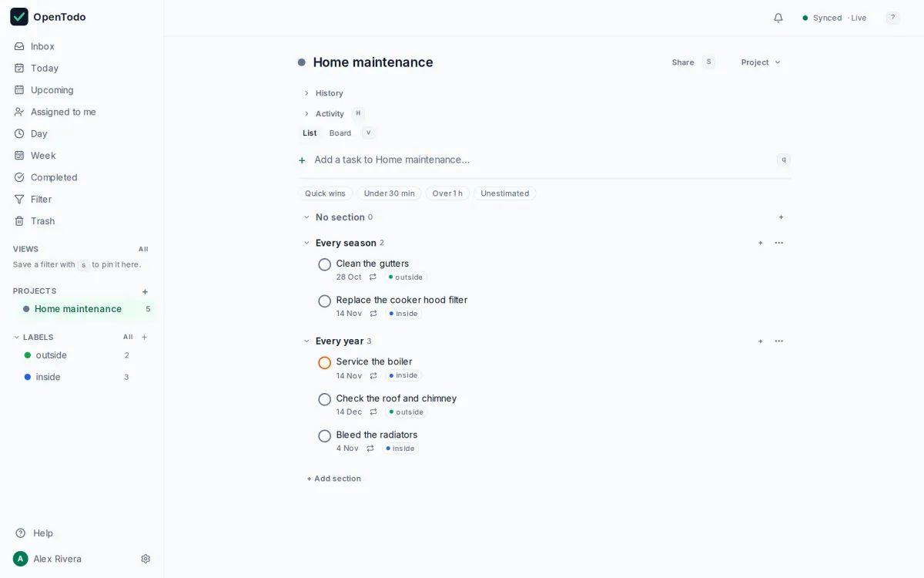Click recurrence icon on Service the boiler
Image resolution: width=924 pixels, height=578 pixels.
(373, 375)
